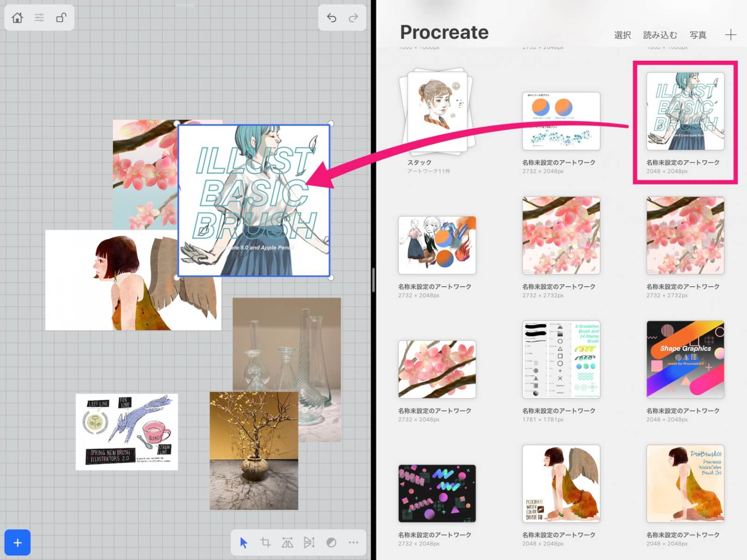This screenshot has width=747, height=560.
Task: Open the filter adjustments icon
Action: [x=331, y=542]
